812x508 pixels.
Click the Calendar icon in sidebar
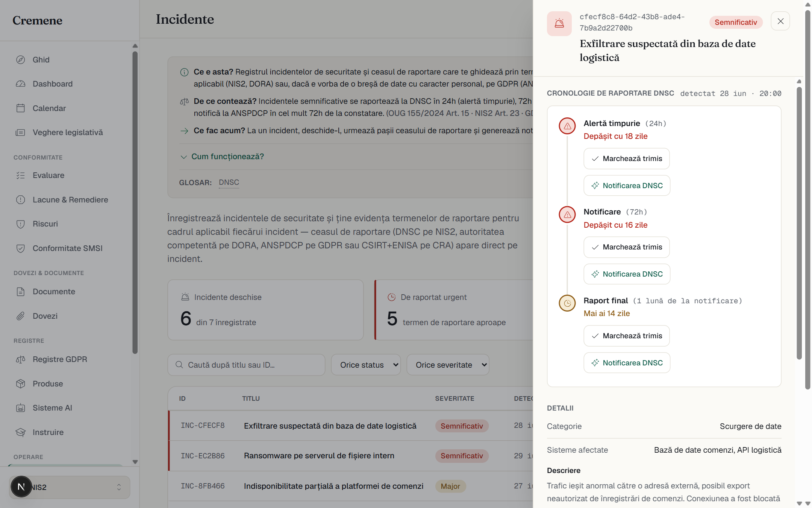(21, 108)
